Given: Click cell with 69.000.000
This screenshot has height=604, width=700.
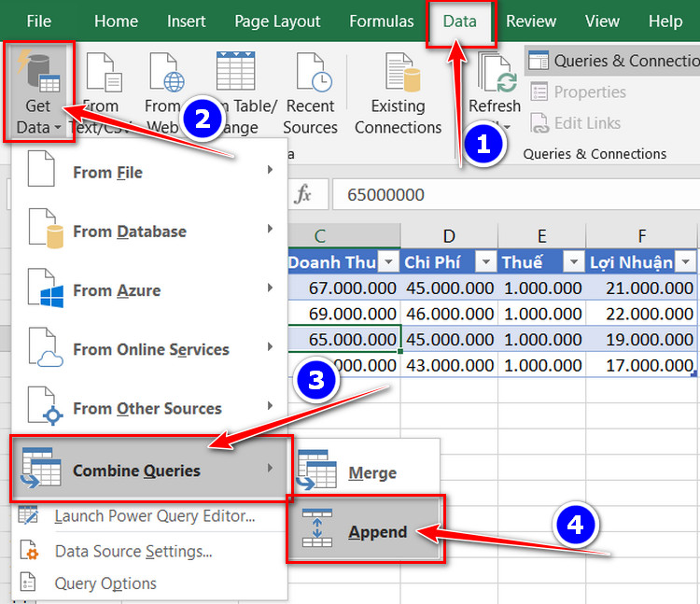Looking at the screenshot, I should (x=344, y=314).
